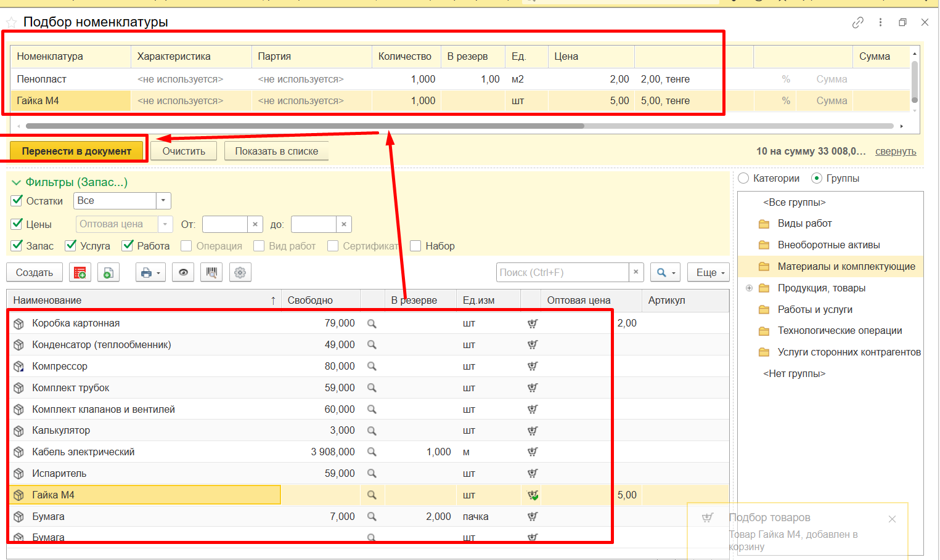Open the gear settings icon in toolbar

(x=240, y=272)
